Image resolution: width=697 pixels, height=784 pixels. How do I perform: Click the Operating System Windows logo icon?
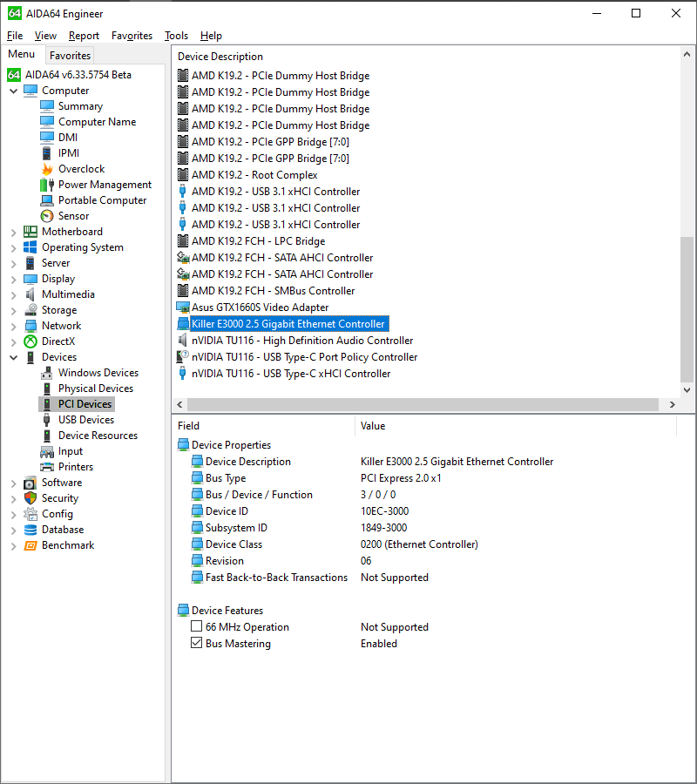pos(30,247)
